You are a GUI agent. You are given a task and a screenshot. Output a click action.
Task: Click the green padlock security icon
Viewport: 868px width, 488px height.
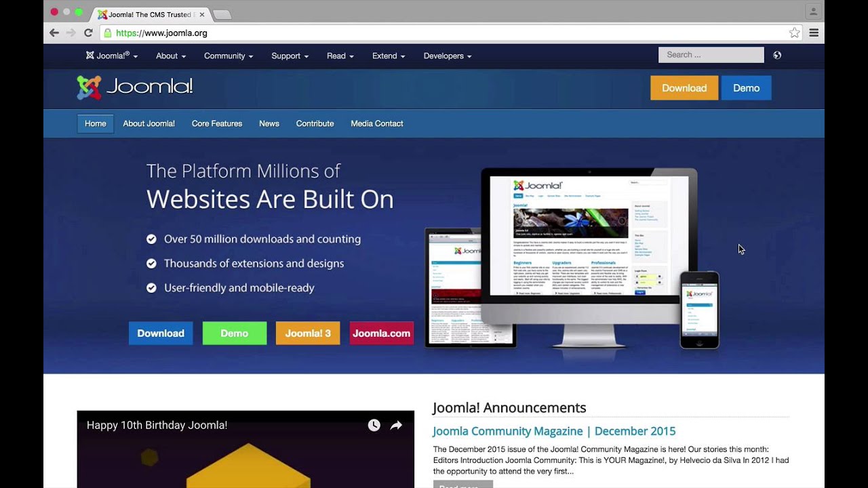[x=107, y=33]
